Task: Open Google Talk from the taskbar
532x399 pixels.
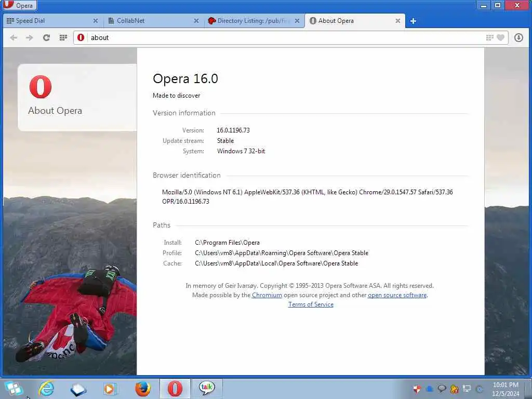Action: point(207,389)
